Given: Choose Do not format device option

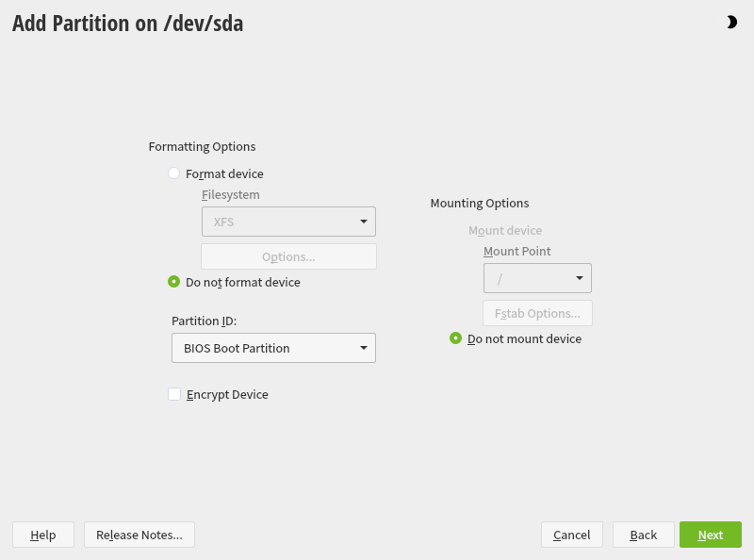Looking at the screenshot, I should (x=174, y=282).
